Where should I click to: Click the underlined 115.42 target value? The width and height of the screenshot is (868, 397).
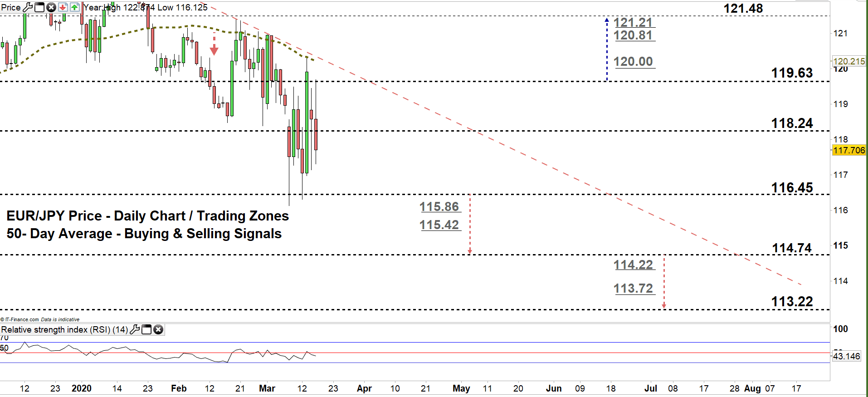point(439,225)
